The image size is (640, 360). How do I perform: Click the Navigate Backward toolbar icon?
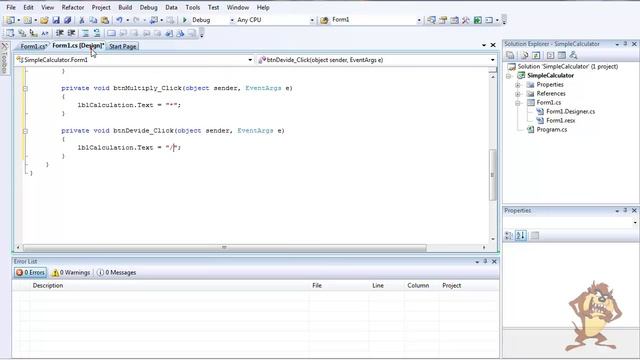point(153,20)
